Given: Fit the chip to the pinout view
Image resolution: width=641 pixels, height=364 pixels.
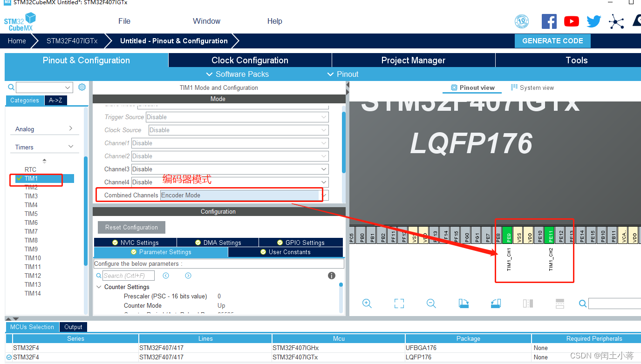Looking at the screenshot, I should tap(399, 303).
